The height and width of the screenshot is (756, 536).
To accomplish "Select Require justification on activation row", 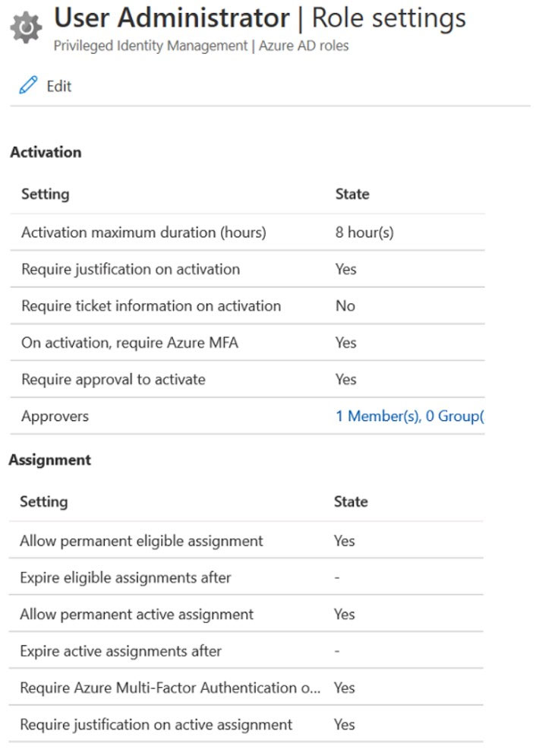I will coord(247,269).
